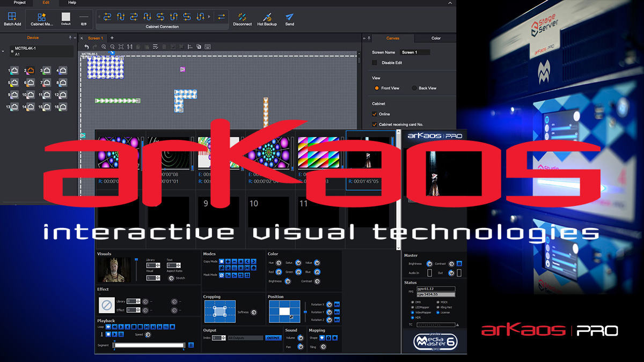Select Ethernet port 16 icon
The height and width of the screenshot is (362, 644).
[63, 107]
